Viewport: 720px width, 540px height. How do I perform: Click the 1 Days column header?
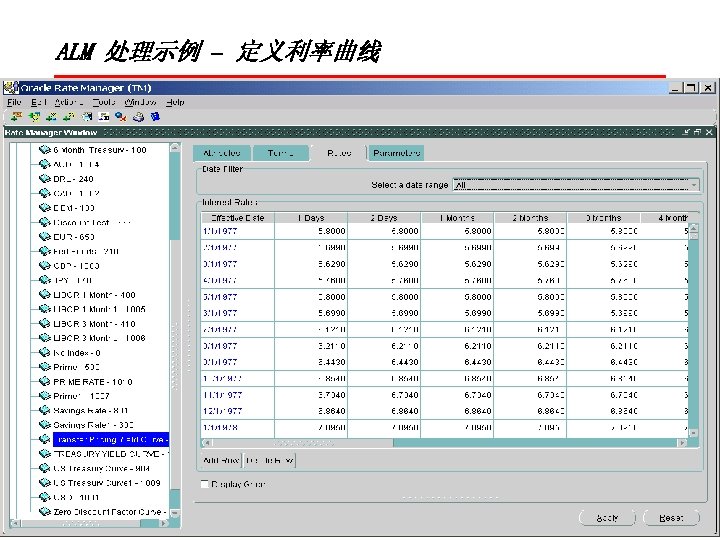tap(311, 218)
